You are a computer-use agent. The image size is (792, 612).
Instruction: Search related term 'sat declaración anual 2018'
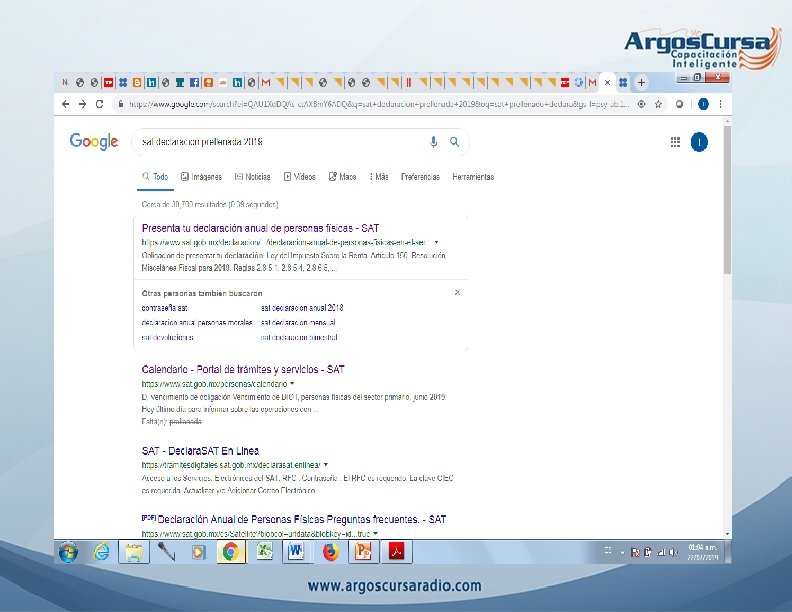(x=302, y=308)
